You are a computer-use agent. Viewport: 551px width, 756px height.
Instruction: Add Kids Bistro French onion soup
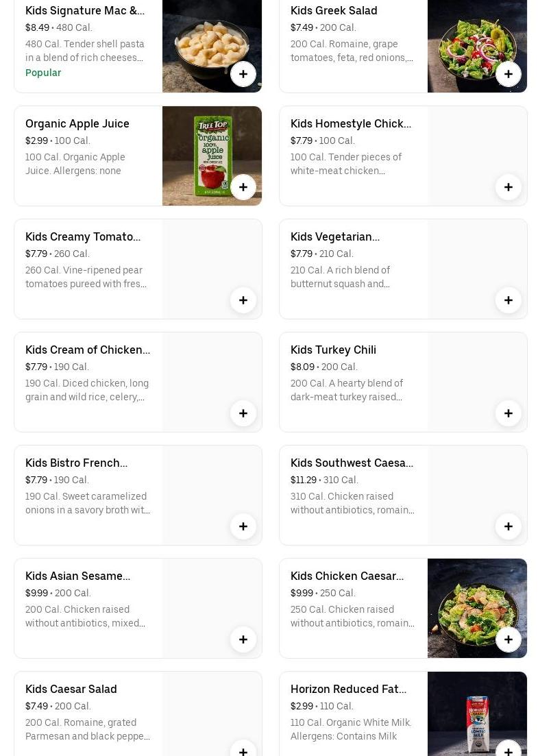[243, 526]
